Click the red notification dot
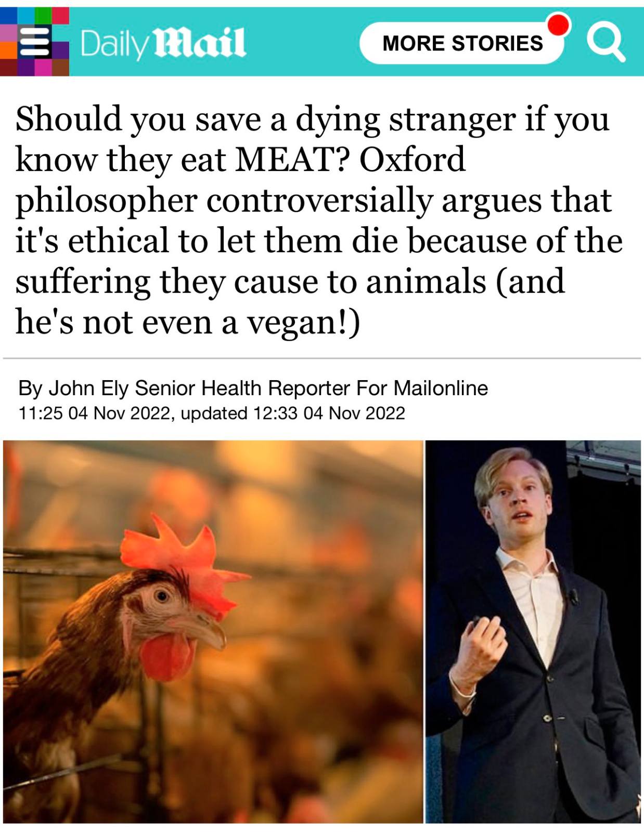The image size is (644, 832). click(558, 24)
